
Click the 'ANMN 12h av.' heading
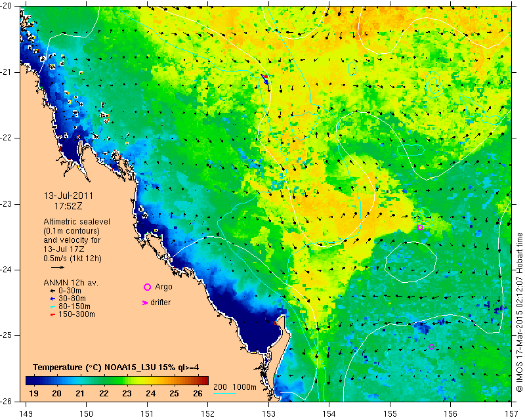(71, 283)
